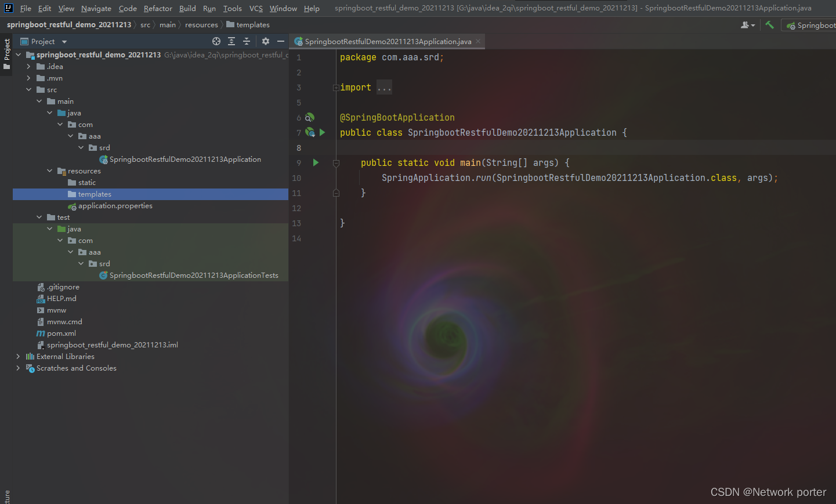Select the mvnw file
The height and width of the screenshot is (504, 836).
pos(51,310)
